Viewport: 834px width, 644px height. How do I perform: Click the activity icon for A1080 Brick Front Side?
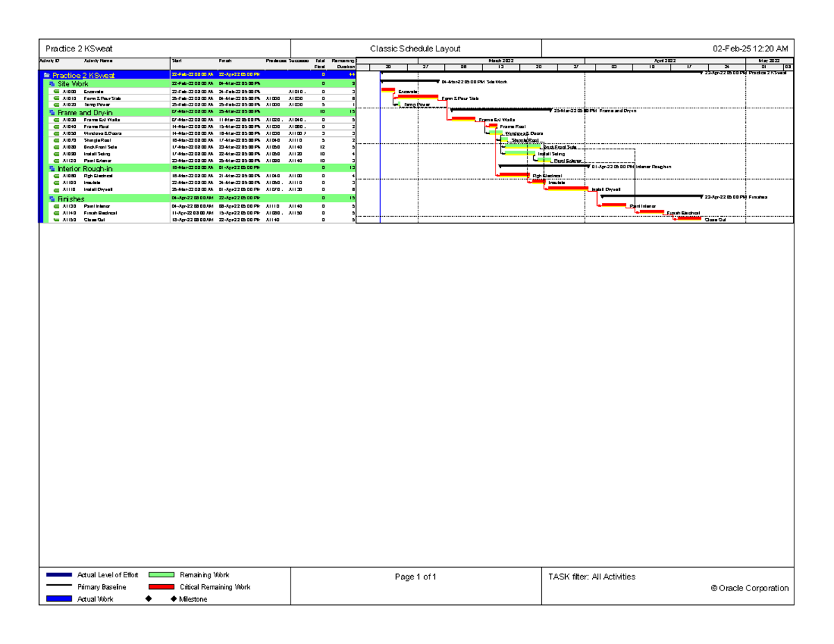[x=56, y=147]
